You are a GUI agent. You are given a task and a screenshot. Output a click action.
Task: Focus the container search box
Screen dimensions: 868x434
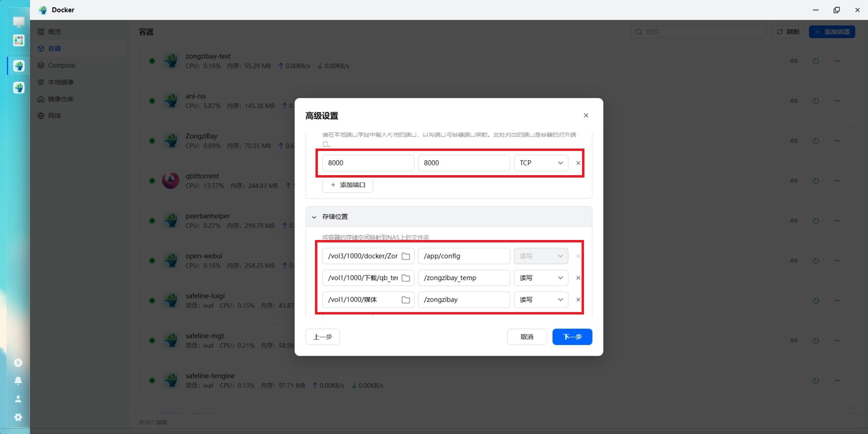pos(699,32)
